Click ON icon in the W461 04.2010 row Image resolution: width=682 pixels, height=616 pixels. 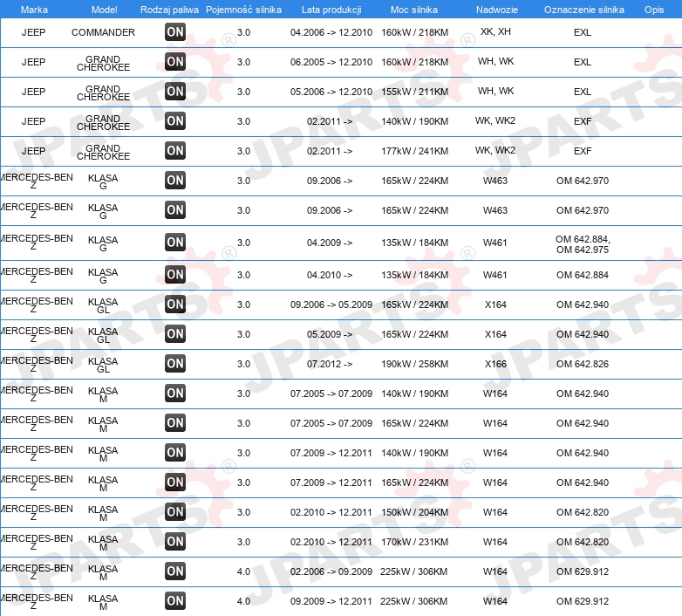[x=175, y=274]
